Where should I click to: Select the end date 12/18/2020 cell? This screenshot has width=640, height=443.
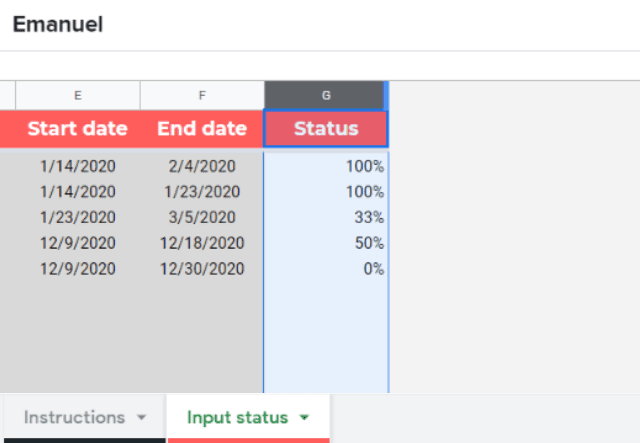202,243
